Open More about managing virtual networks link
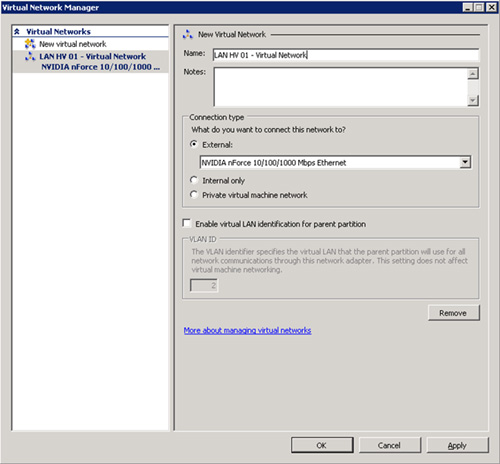Screen dimensions: 500x464 (247, 330)
